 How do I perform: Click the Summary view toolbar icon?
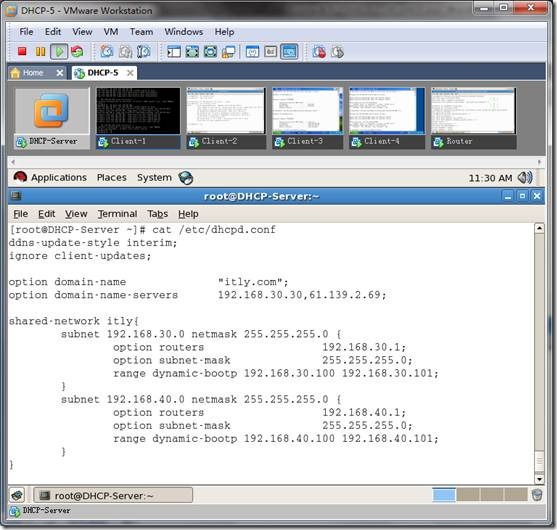[x=252, y=52]
